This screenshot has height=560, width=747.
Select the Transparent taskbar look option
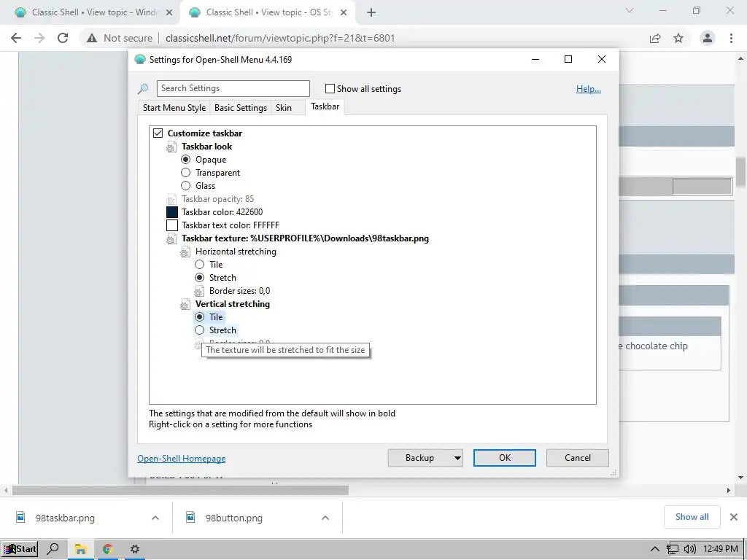186,173
